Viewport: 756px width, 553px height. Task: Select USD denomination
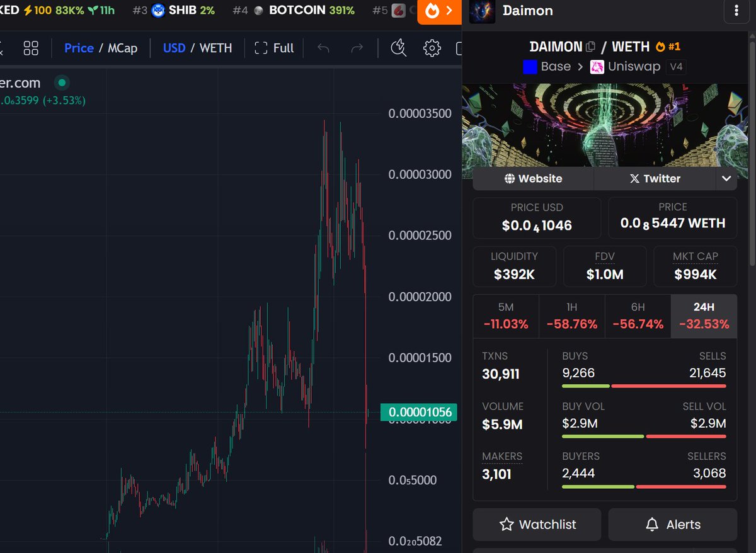174,48
